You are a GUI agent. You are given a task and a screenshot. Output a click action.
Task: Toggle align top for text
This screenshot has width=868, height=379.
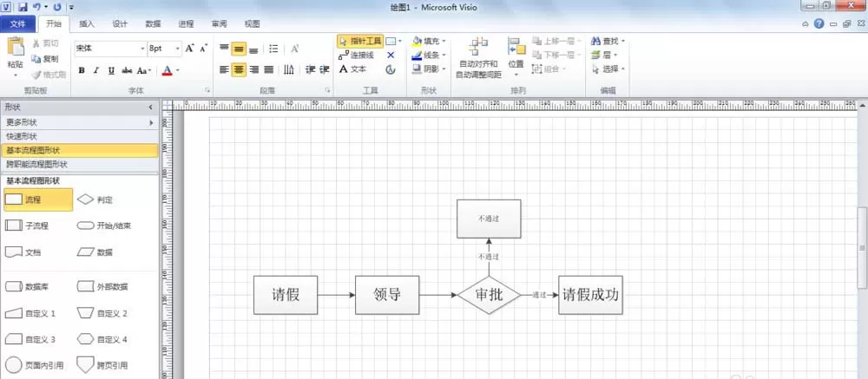pyautogui.click(x=224, y=49)
